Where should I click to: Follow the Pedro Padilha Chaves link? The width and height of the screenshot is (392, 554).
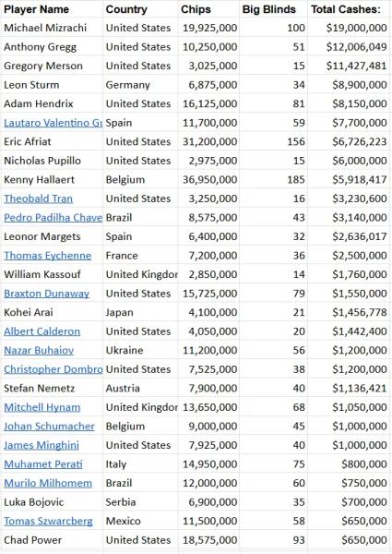point(53,217)
